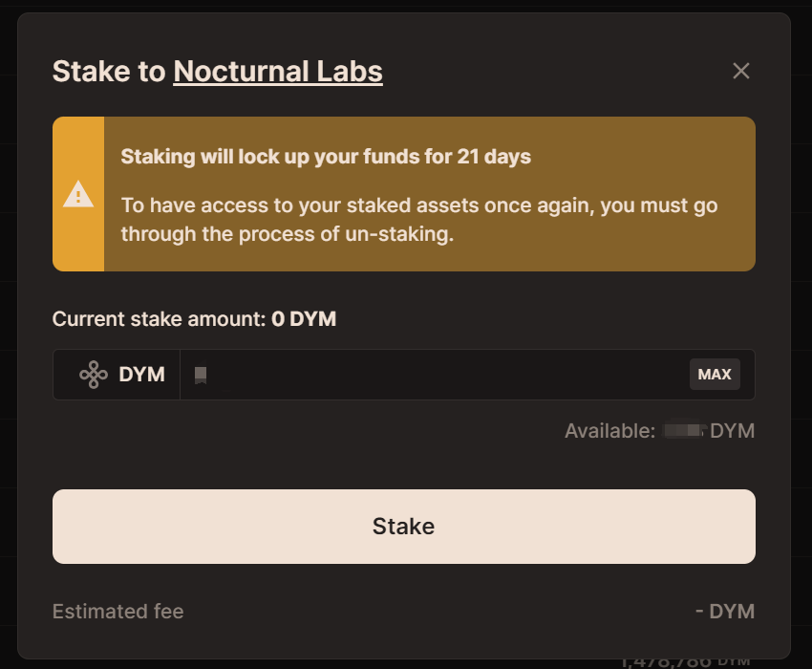Click the "Staking will lock up your funds" heading
Screen dimensions: 812x669
326,157
